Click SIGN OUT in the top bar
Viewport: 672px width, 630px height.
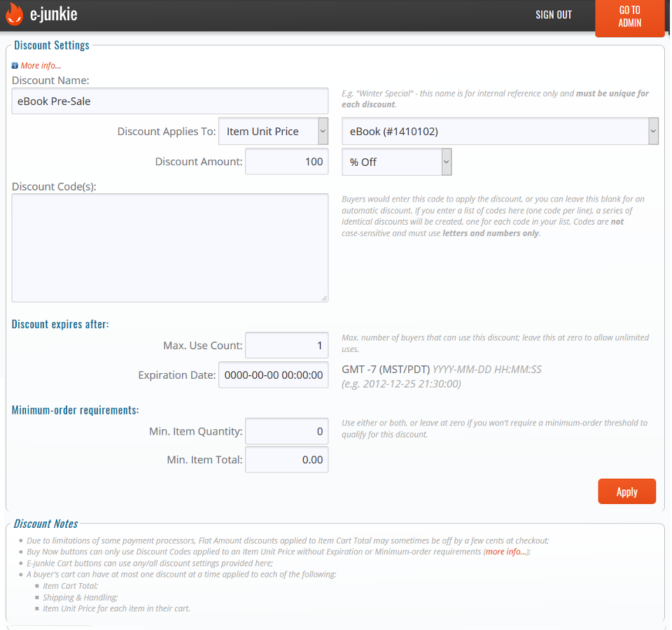553,15
